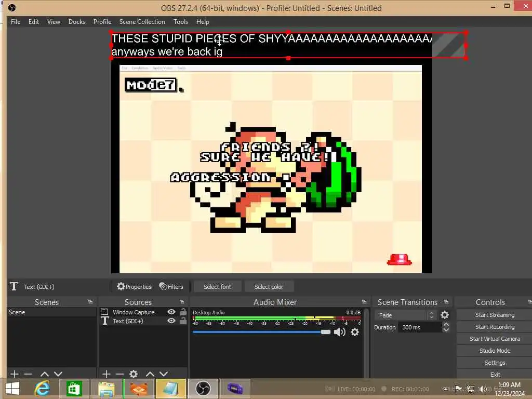Viewport: 532px width, 399px height.
Task: Open the Scene Collection menu
Action: point(142,22)
